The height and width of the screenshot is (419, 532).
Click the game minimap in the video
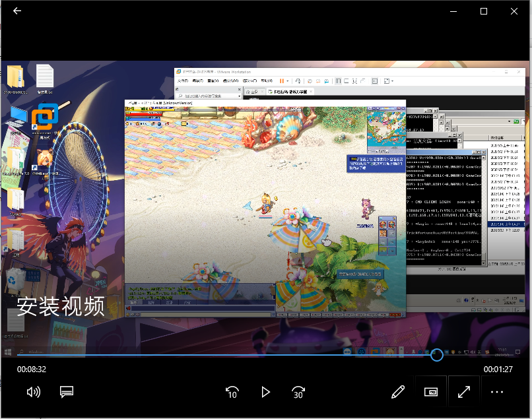click(x=385, y=128)
